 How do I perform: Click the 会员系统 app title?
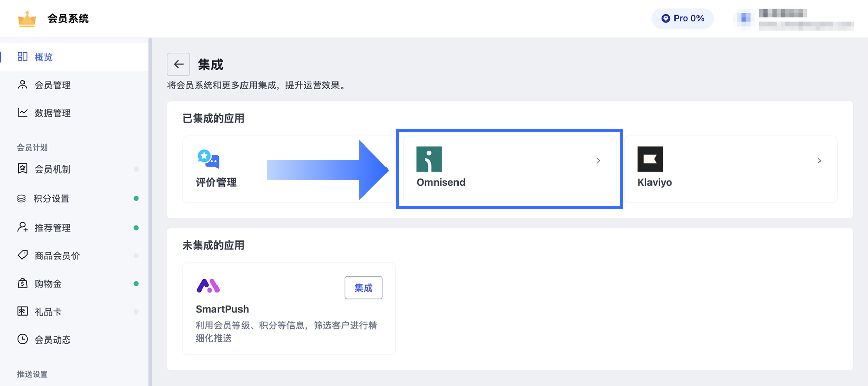[x=68, y=19]
